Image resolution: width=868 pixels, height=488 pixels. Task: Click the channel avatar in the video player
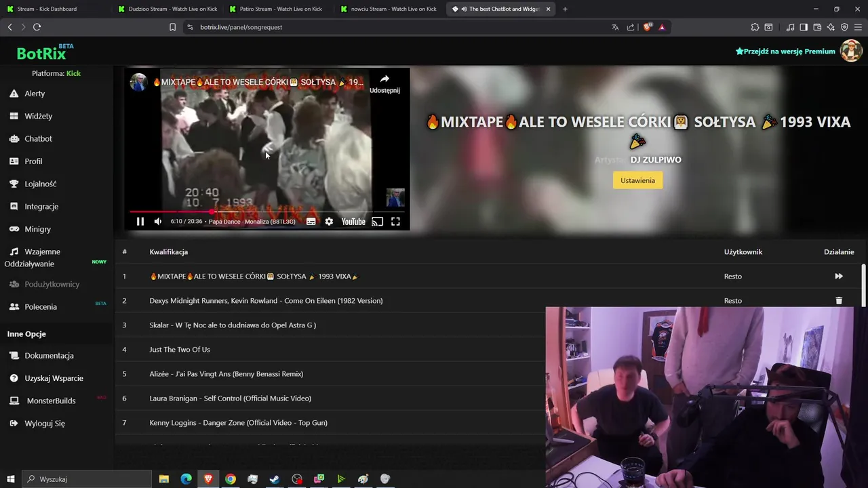pyautogui.click(x=138, y=82)
